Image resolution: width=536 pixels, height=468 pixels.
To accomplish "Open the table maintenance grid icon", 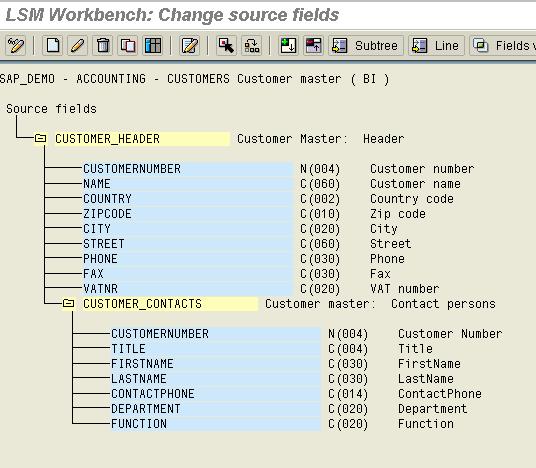I will tap(153, 45).
